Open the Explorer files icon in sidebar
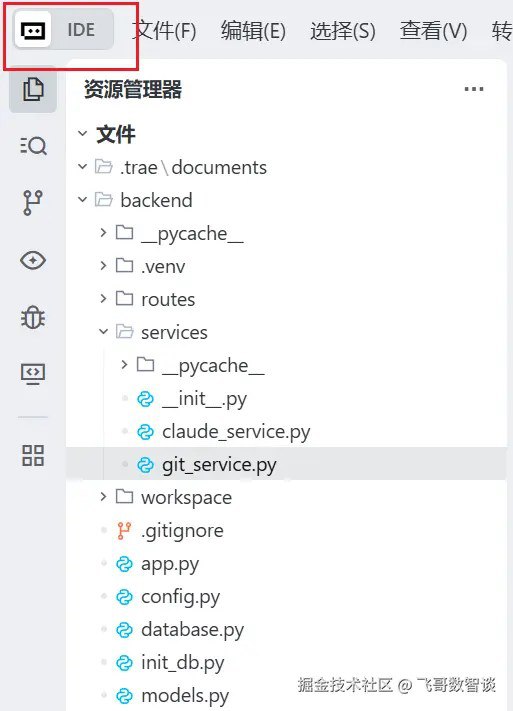513x711 pixels. (x=33, y=89)
